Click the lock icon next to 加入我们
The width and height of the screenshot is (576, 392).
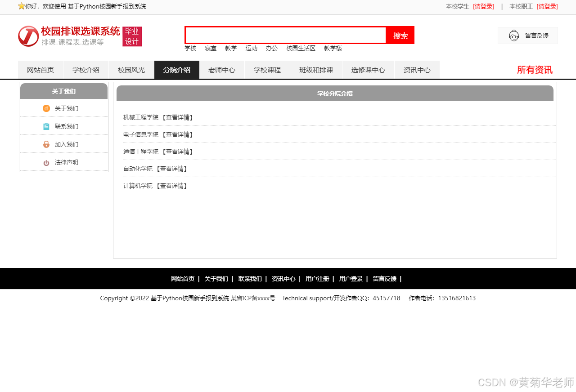click(x=46, y=144)
